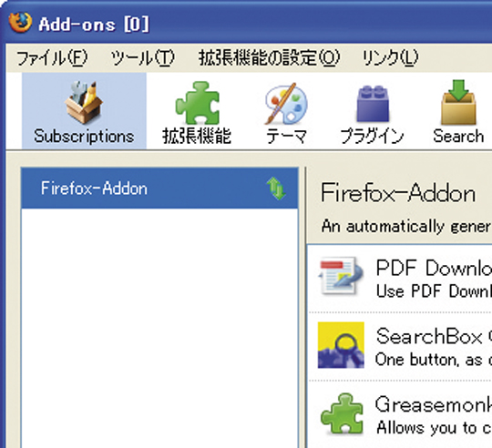
Task: Click the Greasemonkey green puzzle icon
Action: tap(342, 413)
